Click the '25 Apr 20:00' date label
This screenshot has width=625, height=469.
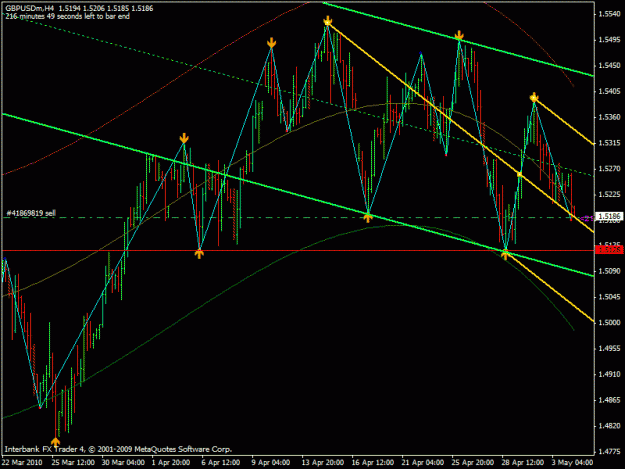click(x=472, y=462)
